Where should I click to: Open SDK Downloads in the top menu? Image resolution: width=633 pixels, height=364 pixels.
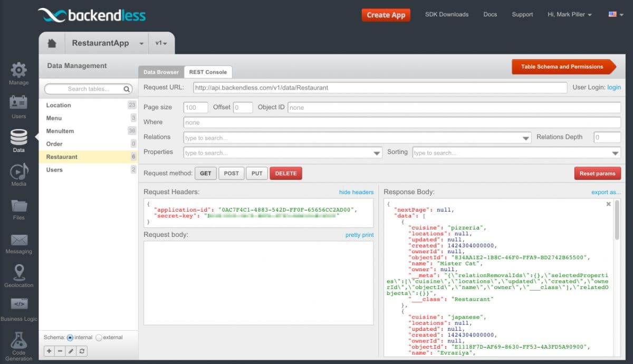coord(447,15)
